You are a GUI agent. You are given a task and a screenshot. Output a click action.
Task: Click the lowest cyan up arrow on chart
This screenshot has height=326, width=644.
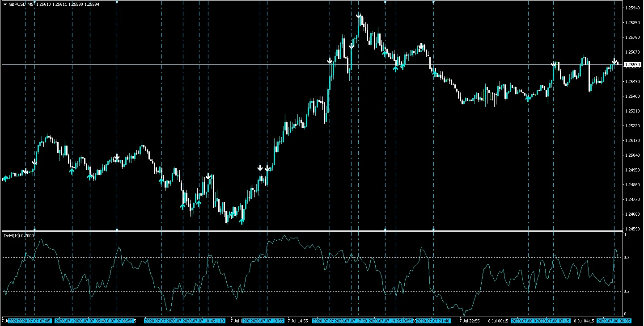click(242, 221)
